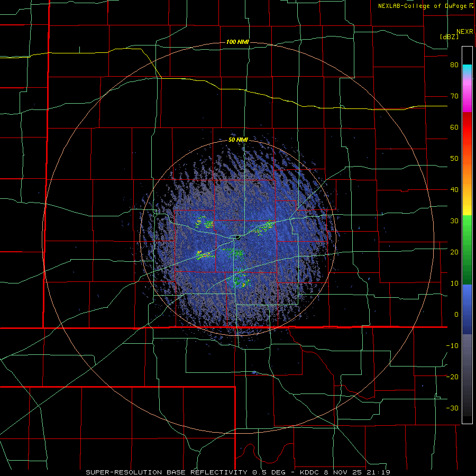Click the KDDC radar station identifier
Image resolution: width=476 pixels, height=476 pixels.
[x=310, y=472]
